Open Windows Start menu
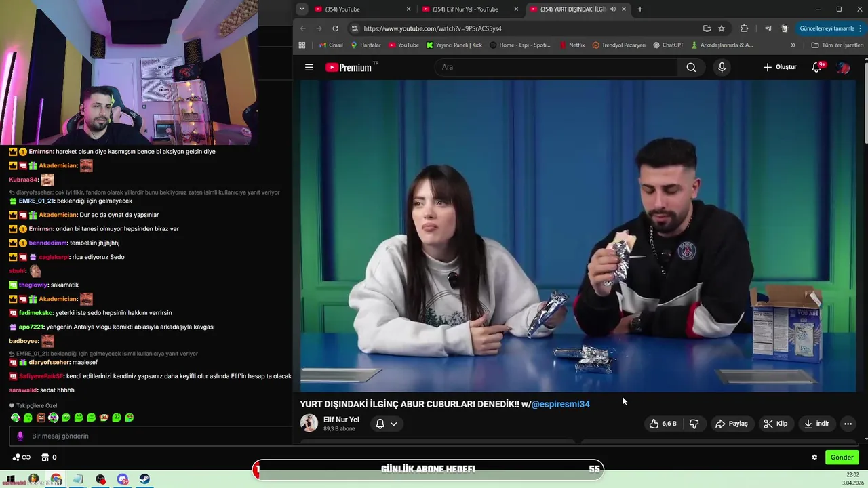 click(x=10, y=479)
